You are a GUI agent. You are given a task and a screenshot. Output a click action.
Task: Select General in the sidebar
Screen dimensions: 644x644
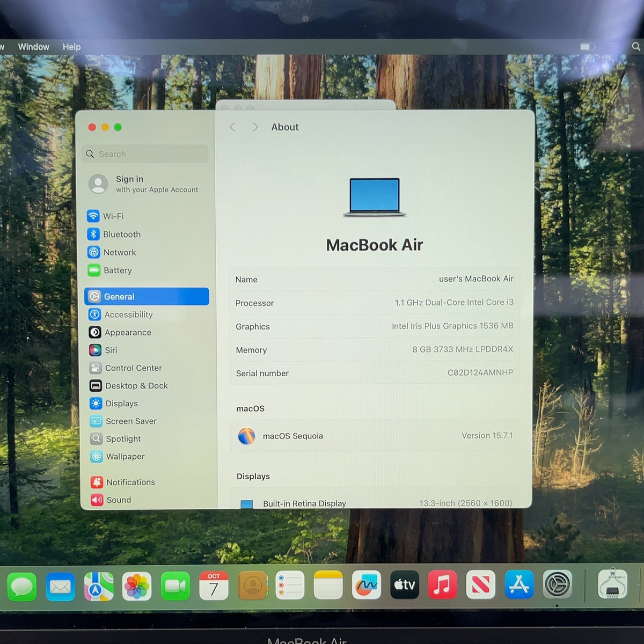[147, 296]
